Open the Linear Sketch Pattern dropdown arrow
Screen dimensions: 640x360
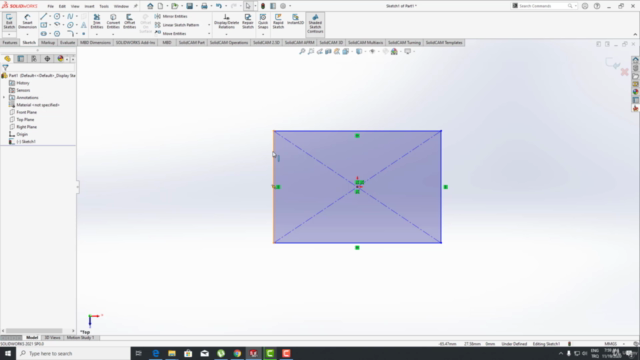pos(209,25)
